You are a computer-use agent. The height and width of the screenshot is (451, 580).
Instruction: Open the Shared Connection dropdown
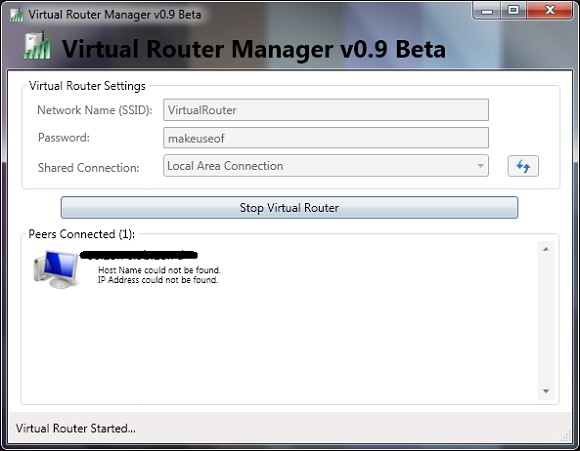[326, 166]
